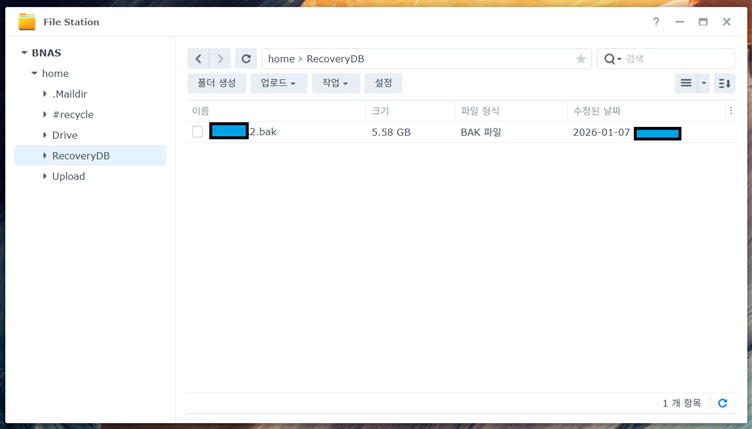Screen dimensions: 752x429
Task: Add RecoveryDB to favorites with the star icon
Action: [x=580, y=59]
